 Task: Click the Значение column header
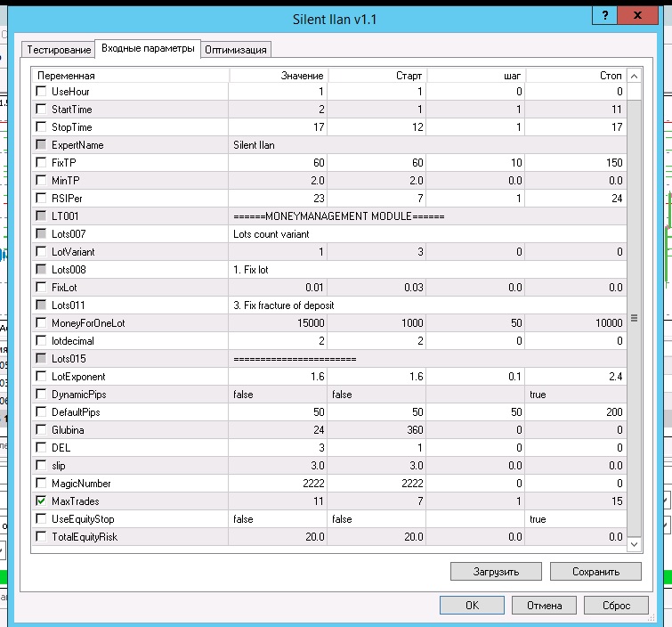point(279,76)
